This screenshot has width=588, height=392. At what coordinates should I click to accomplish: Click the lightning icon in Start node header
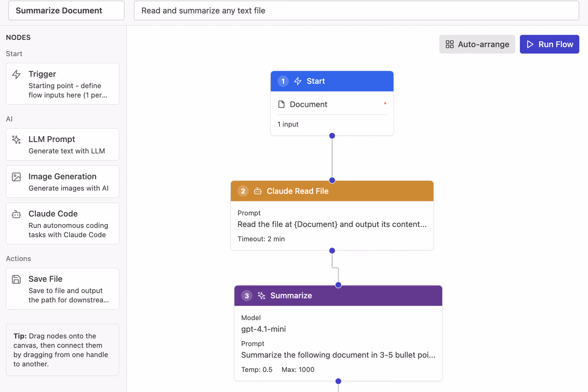tap(298, 81)
